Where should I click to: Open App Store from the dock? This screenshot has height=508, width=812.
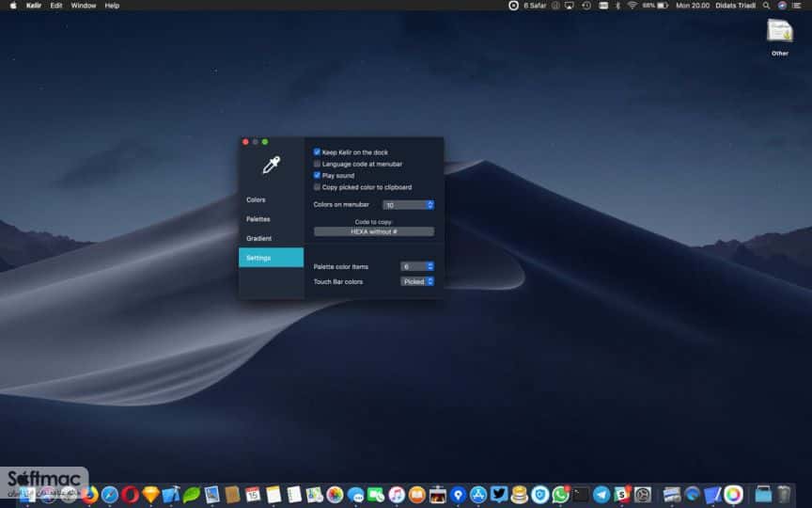(478, 495)
